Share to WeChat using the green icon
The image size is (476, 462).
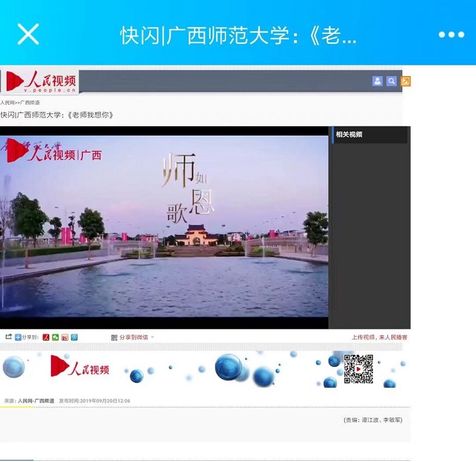(55, 337)
